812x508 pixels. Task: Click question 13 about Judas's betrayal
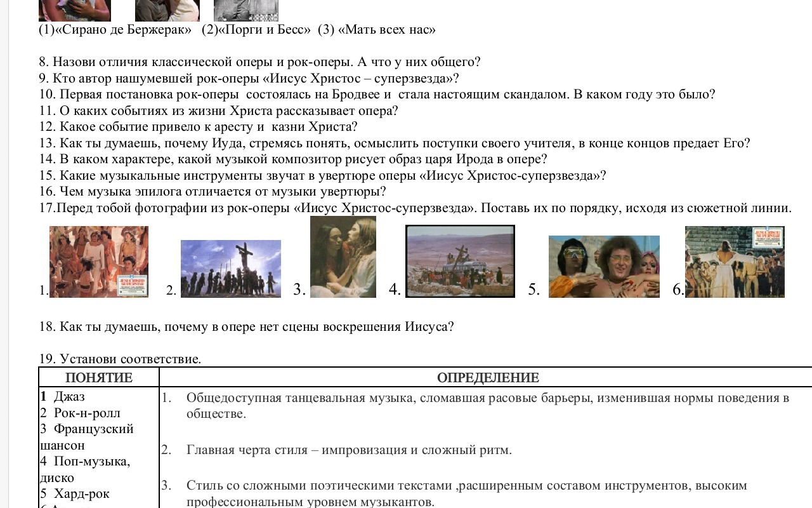point(395,144)
